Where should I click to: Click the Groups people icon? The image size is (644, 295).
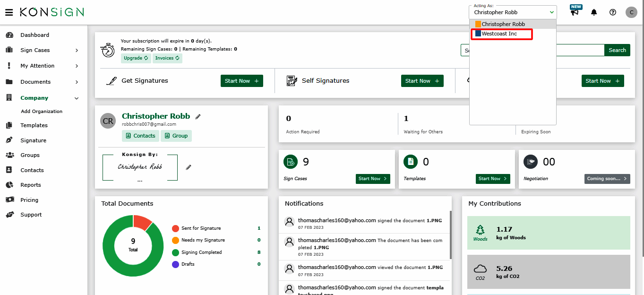point(9,155)
